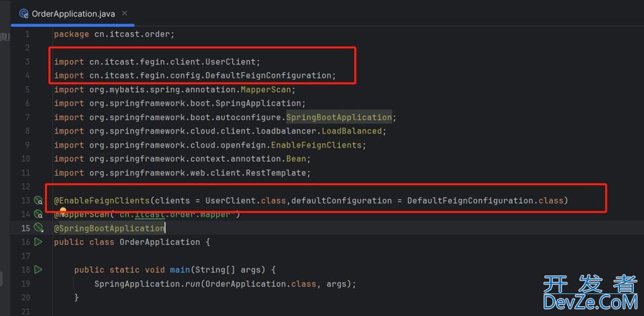Click the Spring gutter icon on line 14
Image resolution: width=644 pixels, height=316 pixels.
(39, 215)
